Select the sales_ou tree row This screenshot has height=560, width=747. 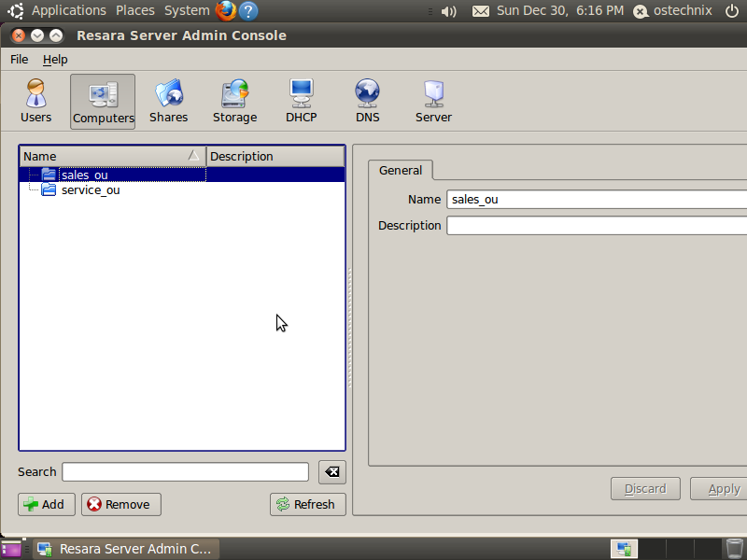182,175
